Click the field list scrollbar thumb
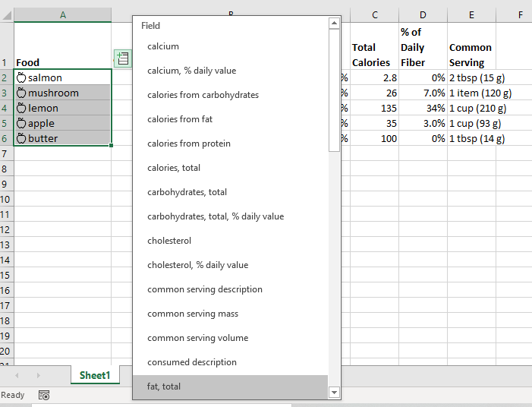 334,90
